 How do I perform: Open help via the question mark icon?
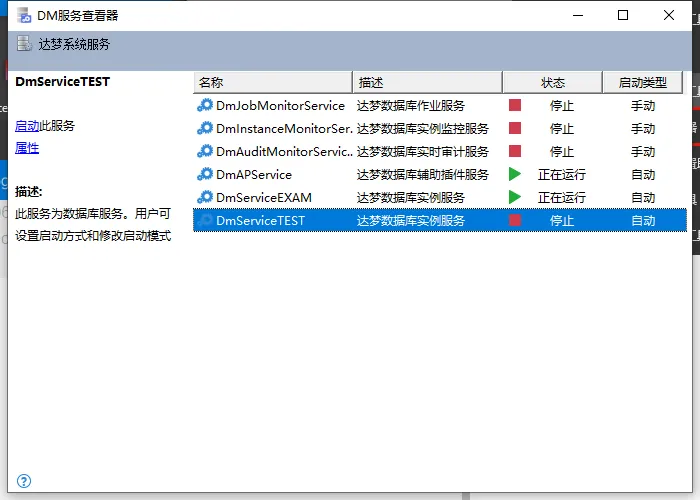point(24,481)
